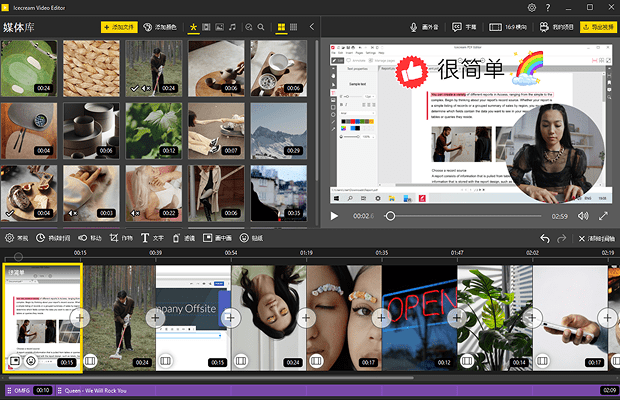Select the text T tool
This screenshot has width=620, height=401.
152,238
